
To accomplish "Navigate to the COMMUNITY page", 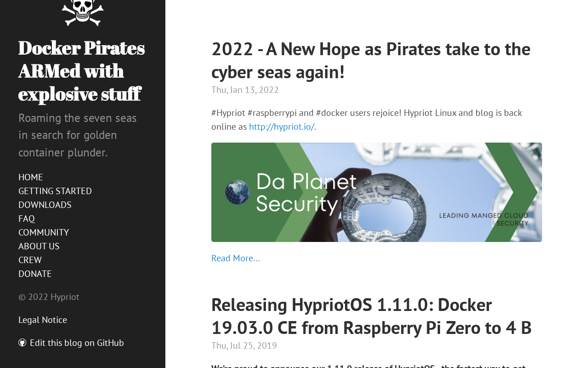I will pos(44,232).
